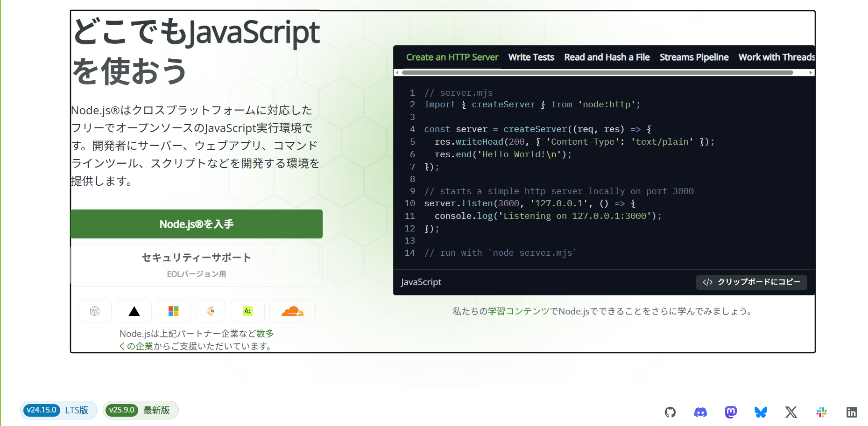Open the Bluesky butterfly icon

(x=761, y=412)
